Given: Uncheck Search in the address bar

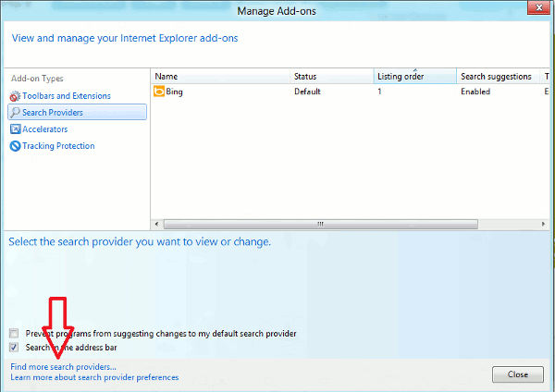Looking at the screenshot, I should (x=14, y=347).
